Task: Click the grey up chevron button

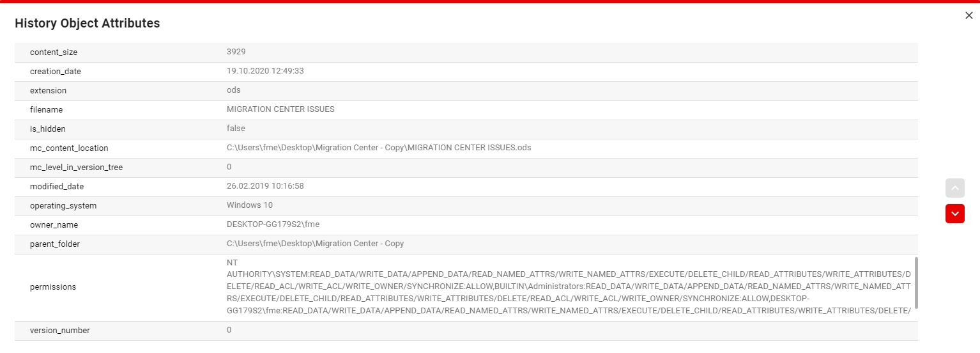Action: click(954, 188)
